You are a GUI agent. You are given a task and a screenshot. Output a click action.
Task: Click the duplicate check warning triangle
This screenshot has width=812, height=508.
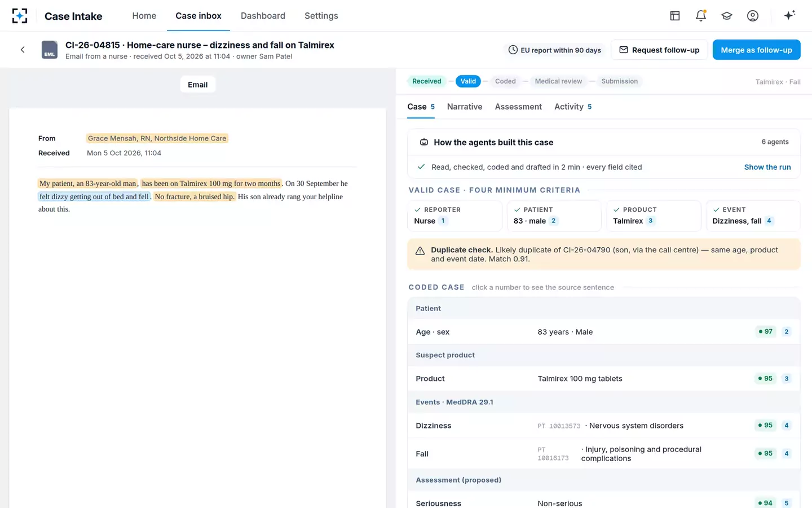click(420, 251)
